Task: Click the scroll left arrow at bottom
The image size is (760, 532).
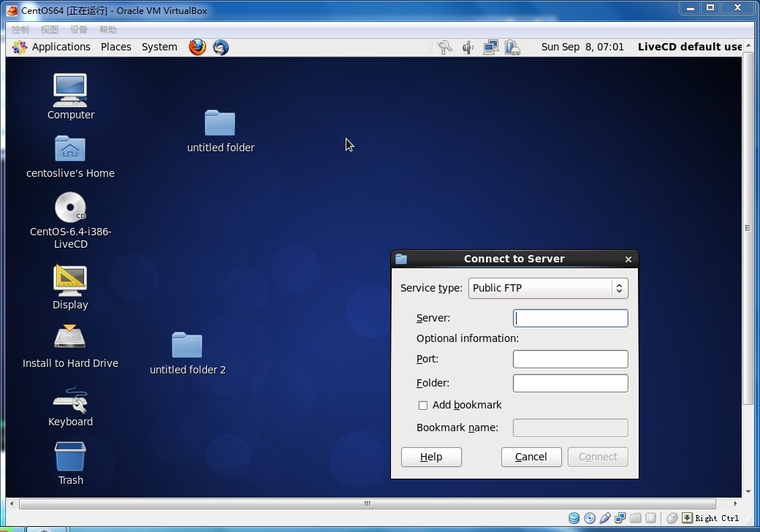Action: coord(12,504)
